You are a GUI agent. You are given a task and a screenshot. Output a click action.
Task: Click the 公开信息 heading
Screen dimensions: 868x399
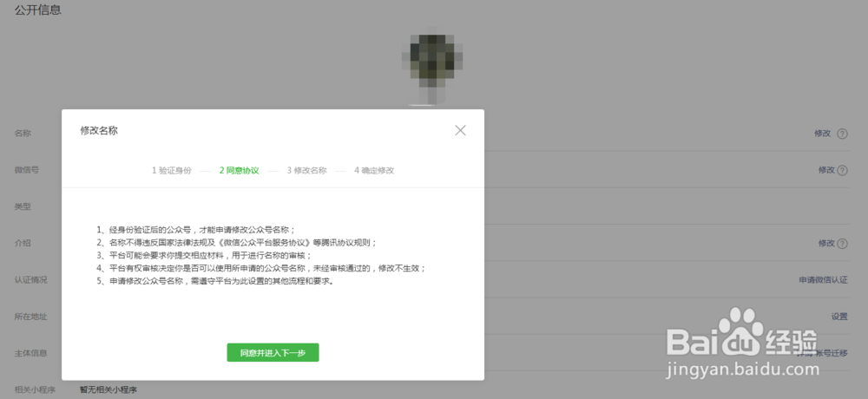click(37, 10)
